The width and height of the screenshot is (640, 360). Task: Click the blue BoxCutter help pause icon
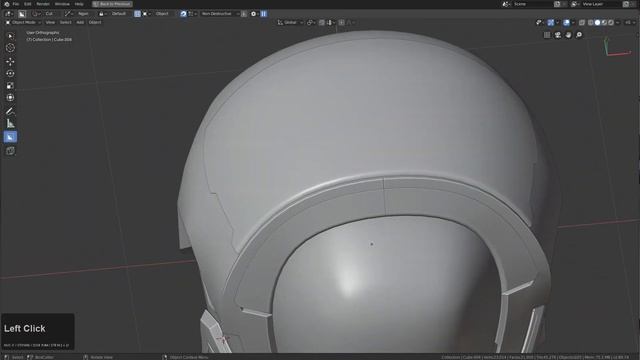coord(264,13)
